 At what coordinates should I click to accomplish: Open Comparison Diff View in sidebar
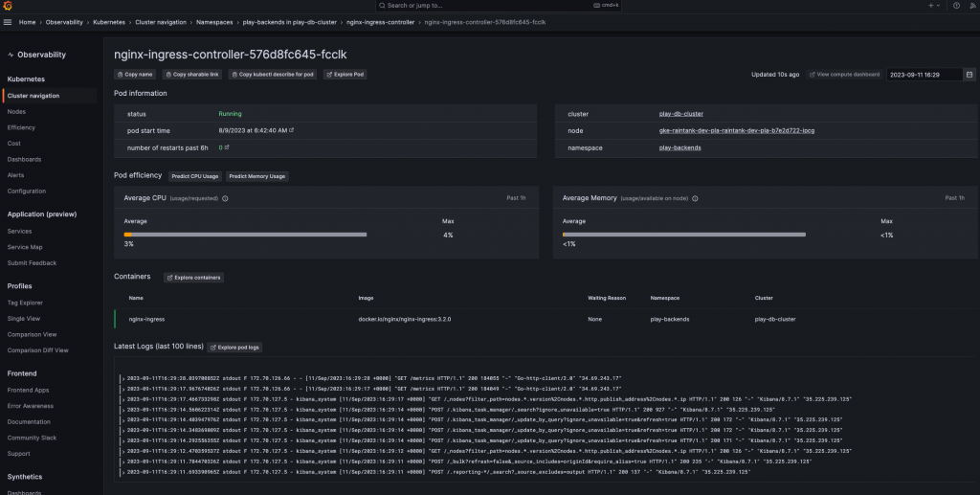[x=38, y=350]
